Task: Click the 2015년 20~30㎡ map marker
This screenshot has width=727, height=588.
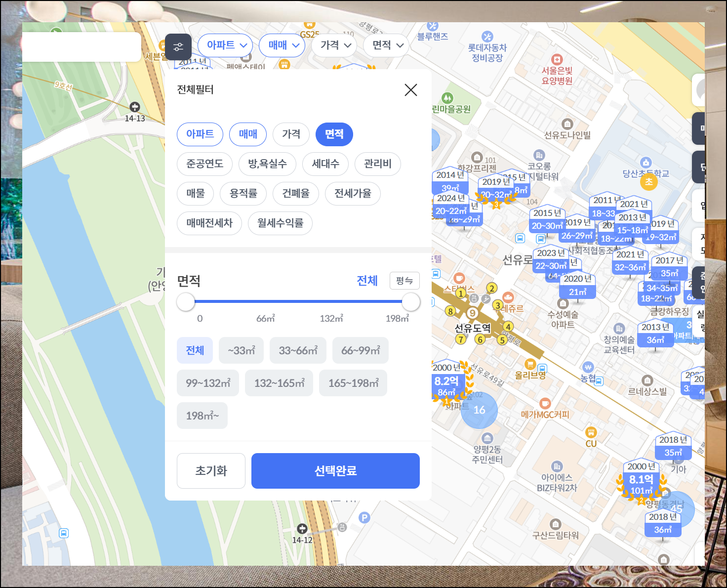Action: point(547,220)
